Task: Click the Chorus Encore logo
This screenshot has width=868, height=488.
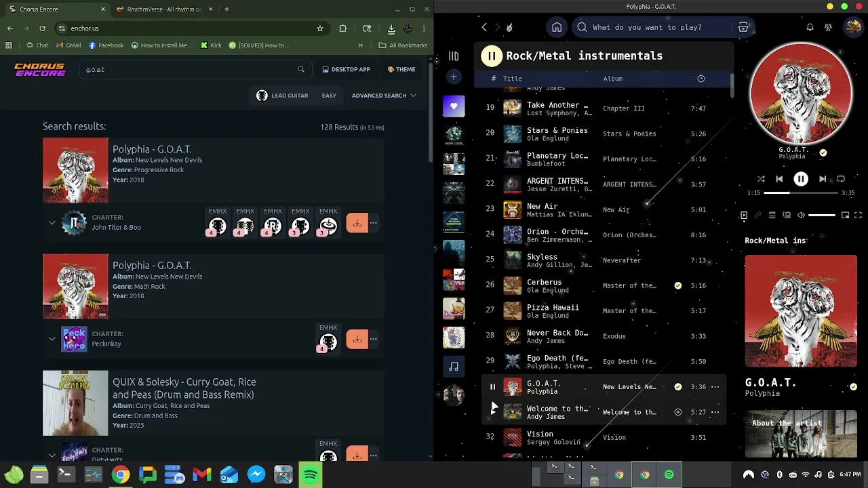Action: pyautogui.click(x=40, y=69)
